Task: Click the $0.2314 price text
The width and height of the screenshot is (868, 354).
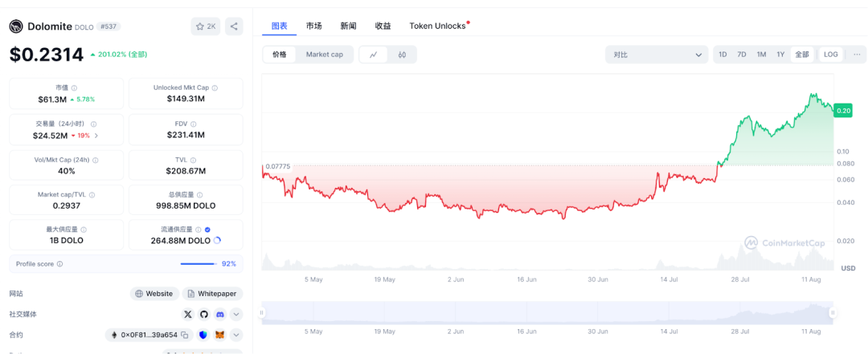Action: (47, 55)
